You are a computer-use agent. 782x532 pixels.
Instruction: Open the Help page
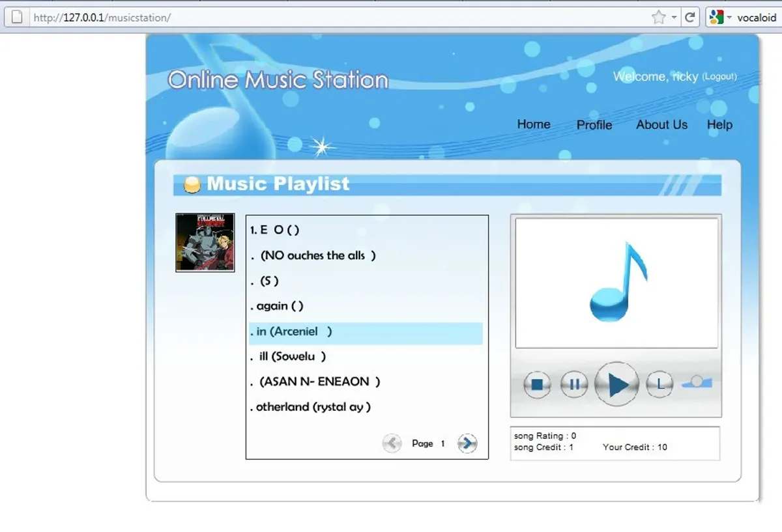coord(719,125)
